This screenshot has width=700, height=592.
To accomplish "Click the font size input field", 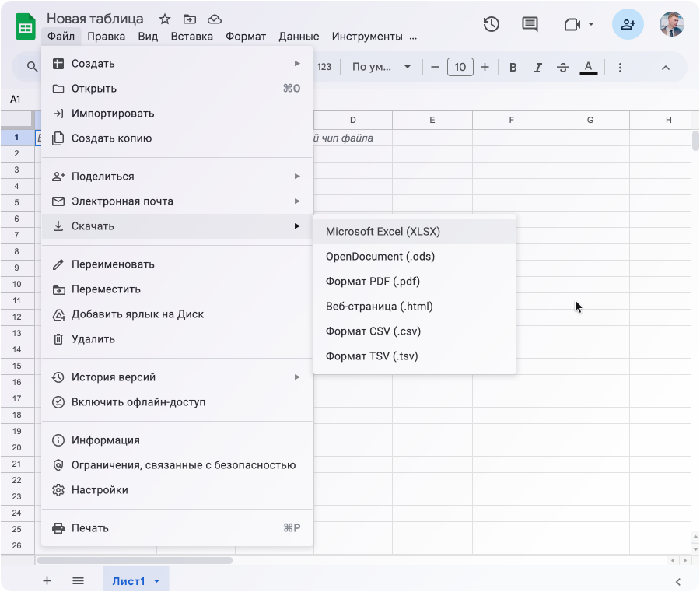I will [x=460, y=68].
